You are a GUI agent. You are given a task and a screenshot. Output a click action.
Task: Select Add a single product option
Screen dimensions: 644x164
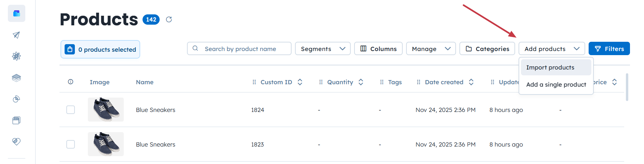point(556,85)
